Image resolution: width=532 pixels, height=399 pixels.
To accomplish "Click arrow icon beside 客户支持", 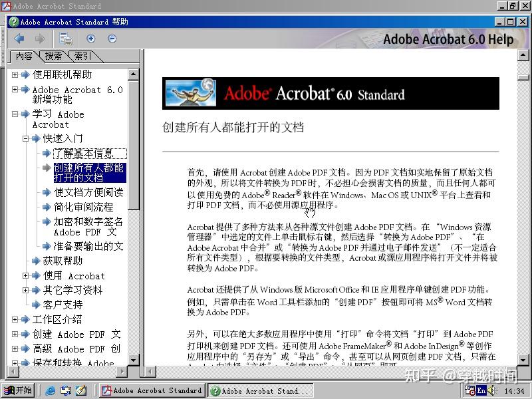I will click(36, 305).
